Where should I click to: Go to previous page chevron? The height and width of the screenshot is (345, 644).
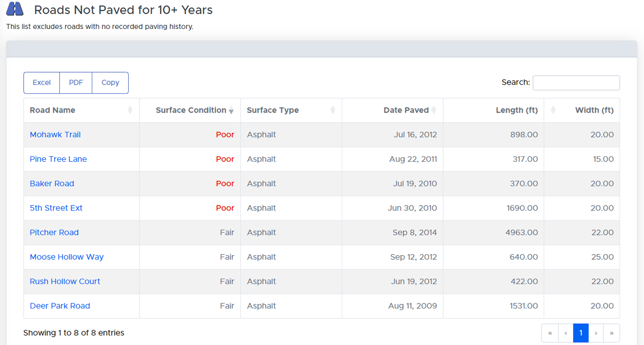click(x=566, y=333)
